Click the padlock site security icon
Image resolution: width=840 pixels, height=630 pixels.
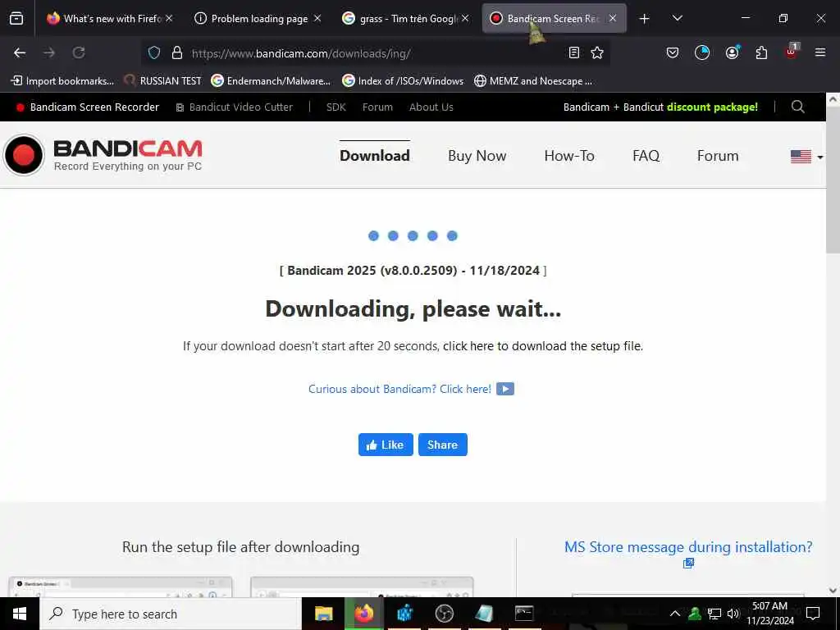[177, 52]
